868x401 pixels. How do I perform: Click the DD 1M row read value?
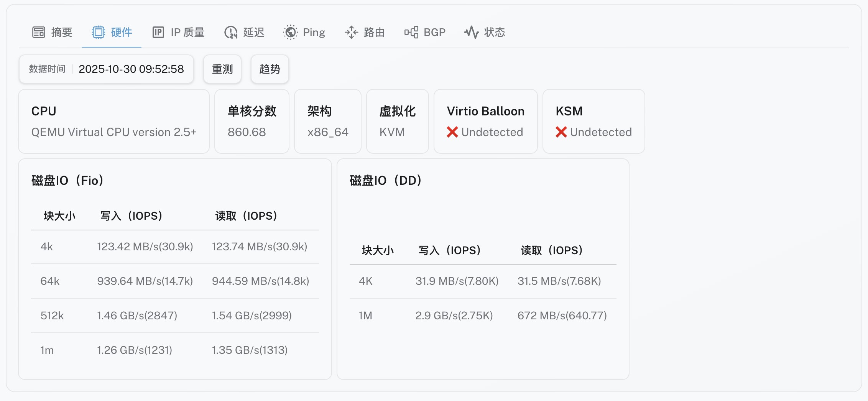pos(562,316)
